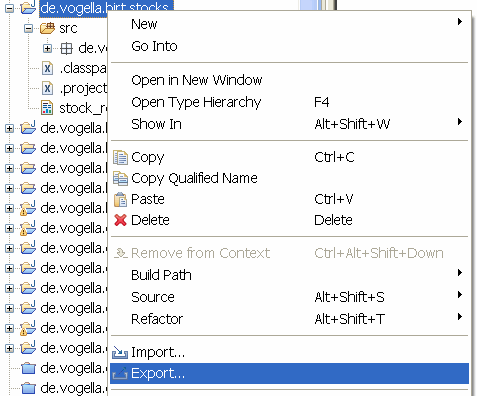The image size is (477, 396).
Task: Click the Import... icon
Action: point(120,352)
